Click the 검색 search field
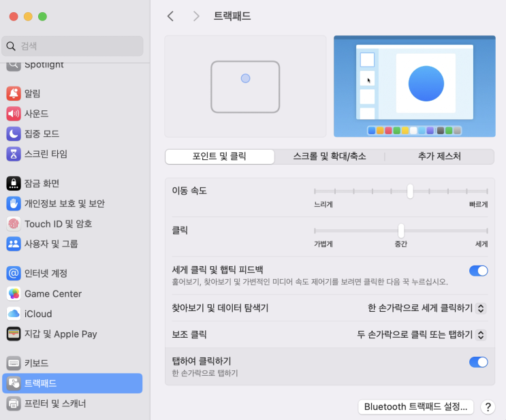 click(73, 46)
